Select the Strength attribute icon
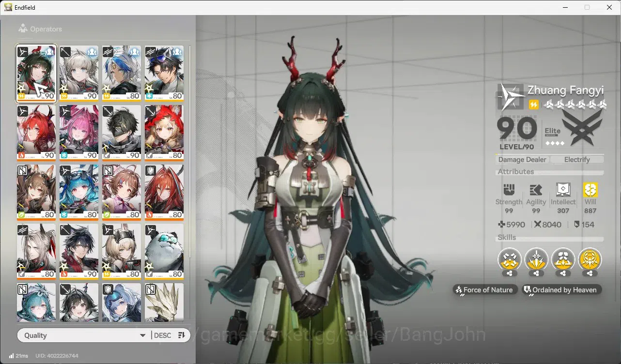 coord(509,189)
